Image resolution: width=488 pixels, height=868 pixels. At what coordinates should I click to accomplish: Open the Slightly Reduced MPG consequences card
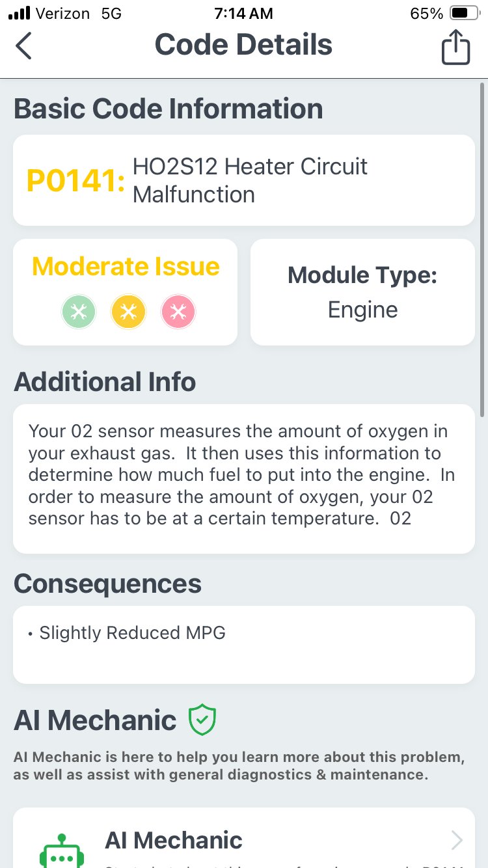[x=244, y=645]
